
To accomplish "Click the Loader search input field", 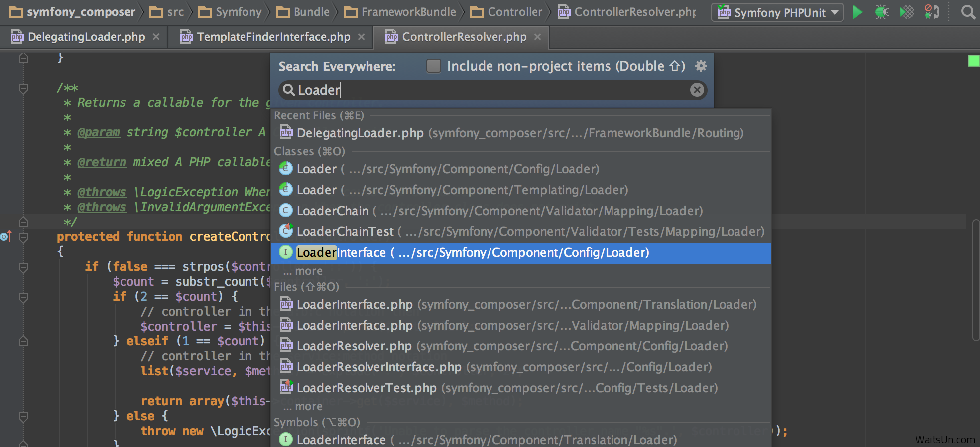I will point(488,90).
